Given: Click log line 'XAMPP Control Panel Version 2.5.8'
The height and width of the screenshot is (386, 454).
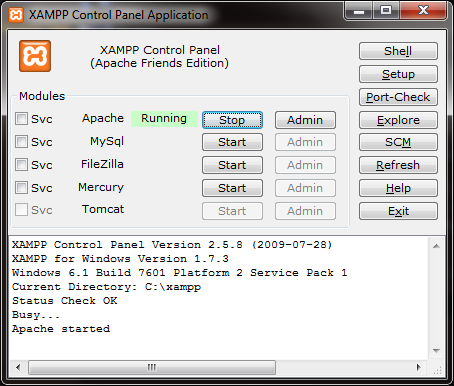Looking at the screenshot, I should point(172,245).
